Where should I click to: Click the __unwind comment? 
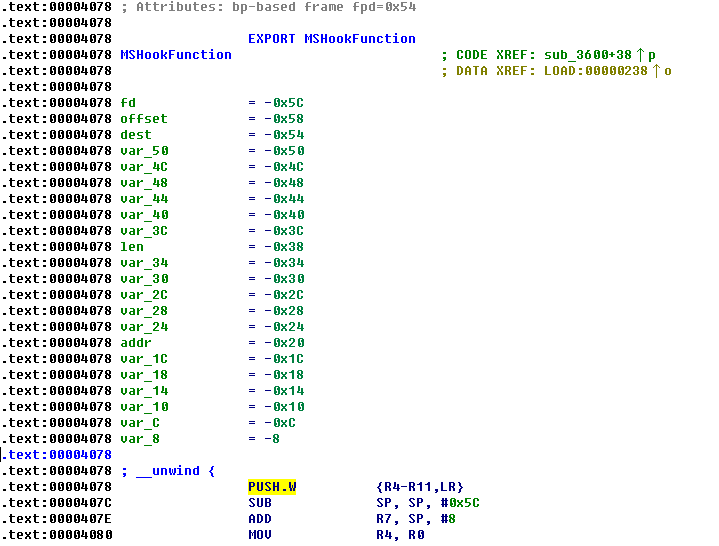(x=168, y=471)
